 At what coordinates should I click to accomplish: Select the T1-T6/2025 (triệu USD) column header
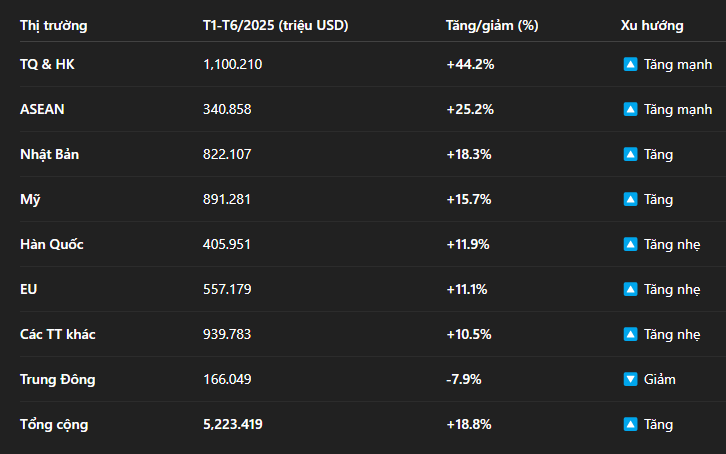pyautogui.click(x=275, y=25)
